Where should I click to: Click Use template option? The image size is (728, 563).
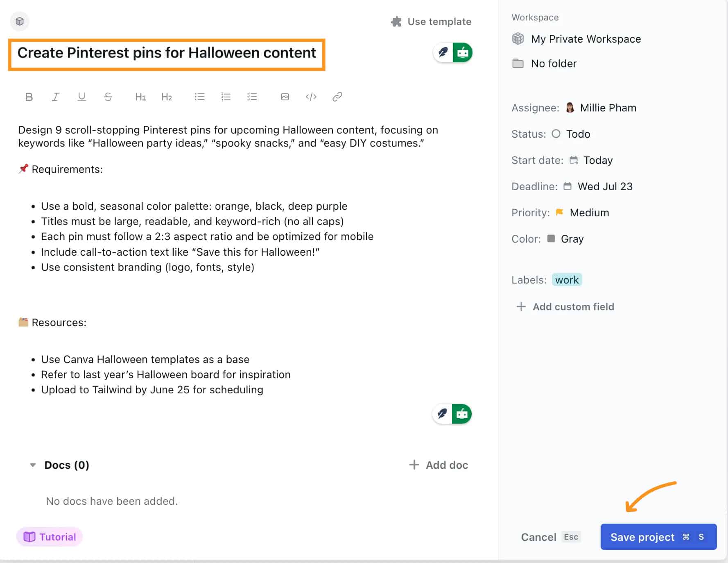431,22
